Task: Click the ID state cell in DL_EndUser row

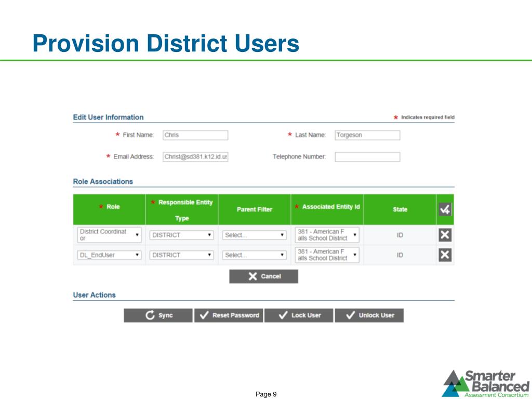Action: coord(400,255)
